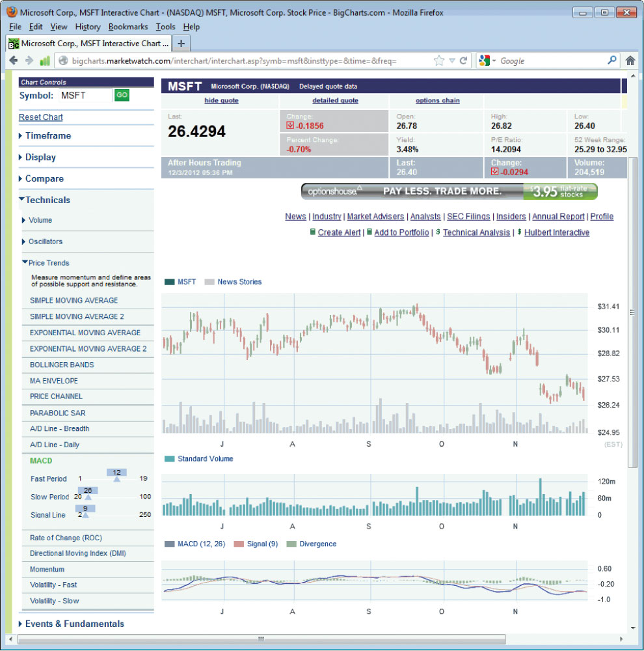The image size is (644, 651).
Task: Click the search magnifier icon
Action: click(x=611, y=60)
